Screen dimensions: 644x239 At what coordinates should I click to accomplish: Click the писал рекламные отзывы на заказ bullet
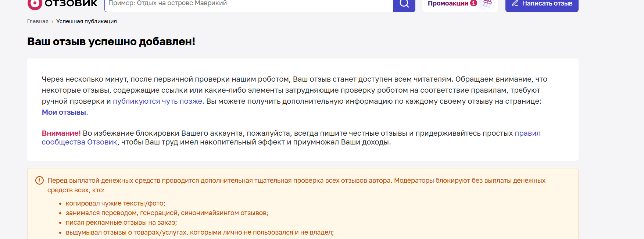pyautogui.click(x=121, y=222)
